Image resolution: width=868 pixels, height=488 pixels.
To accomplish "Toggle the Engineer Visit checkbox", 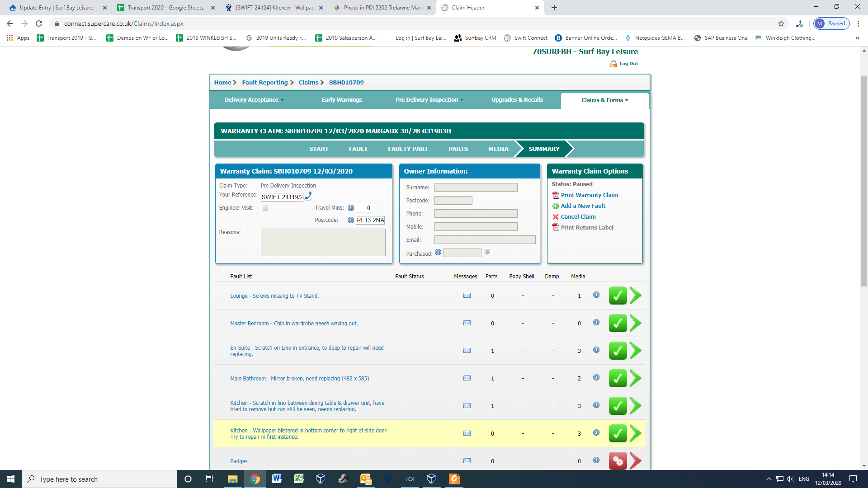I will coord(265,208).
